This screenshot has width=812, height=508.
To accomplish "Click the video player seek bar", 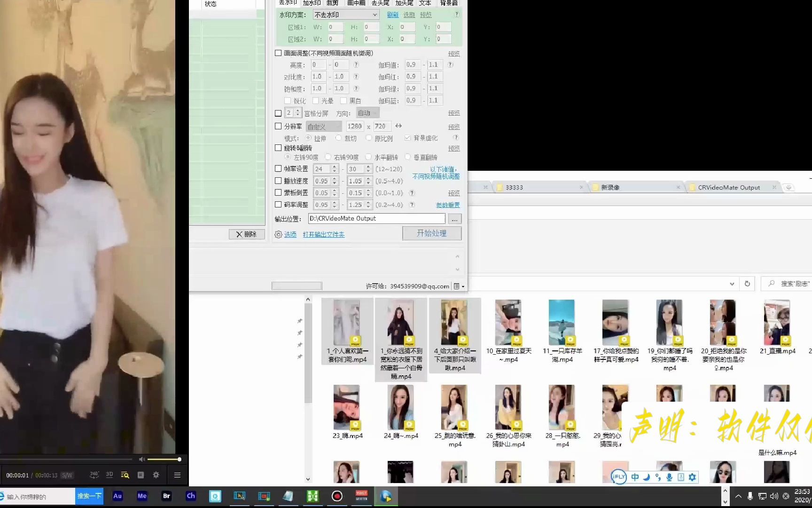I will [66, 459].
